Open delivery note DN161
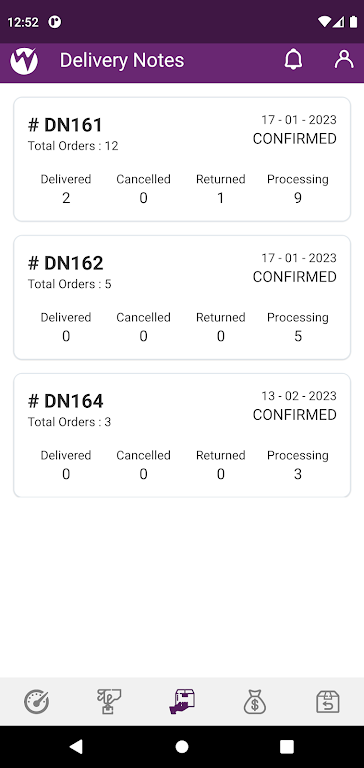 (x=182, y=159)
